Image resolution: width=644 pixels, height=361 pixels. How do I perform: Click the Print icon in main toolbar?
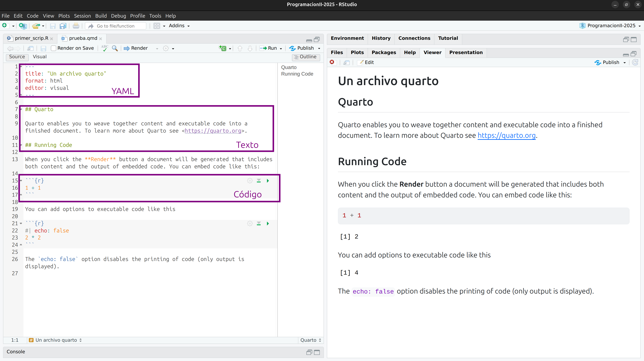(76, 26)
